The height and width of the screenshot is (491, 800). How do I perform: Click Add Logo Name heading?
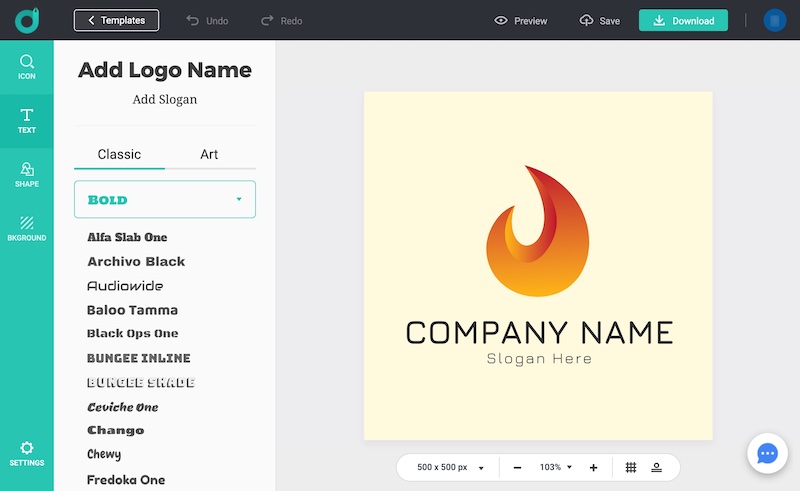tap(165, 70)
